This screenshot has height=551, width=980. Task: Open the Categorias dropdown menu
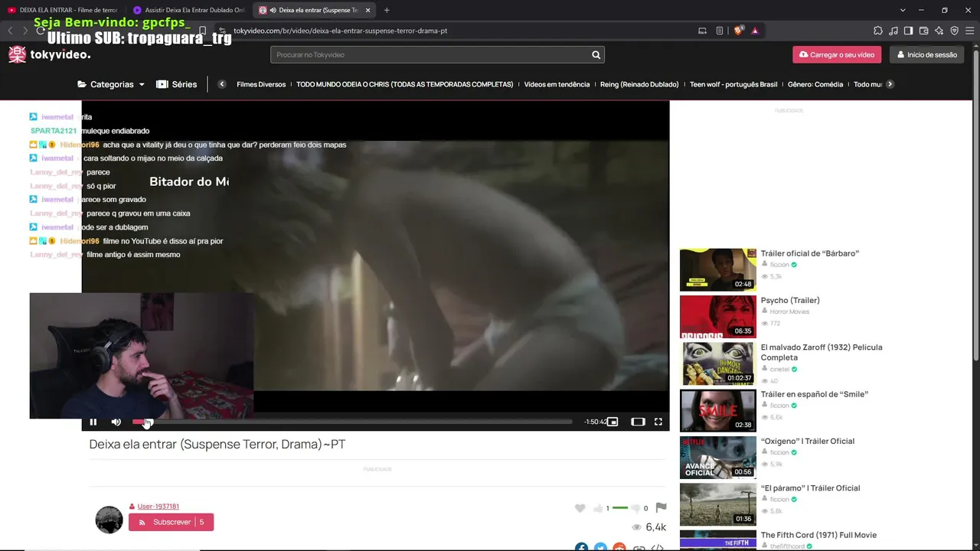click(111, 84)
